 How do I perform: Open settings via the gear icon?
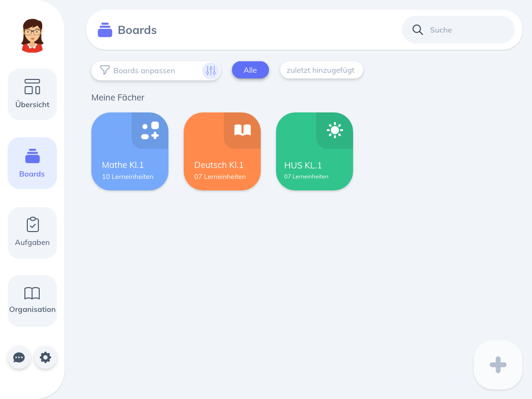click(x=45, y=357)
